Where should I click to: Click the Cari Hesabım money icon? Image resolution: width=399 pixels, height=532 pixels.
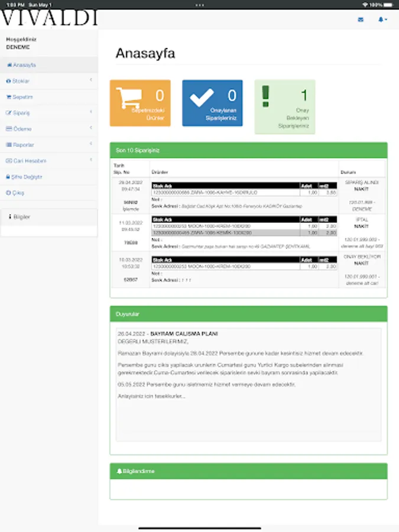tap(9, 161)
